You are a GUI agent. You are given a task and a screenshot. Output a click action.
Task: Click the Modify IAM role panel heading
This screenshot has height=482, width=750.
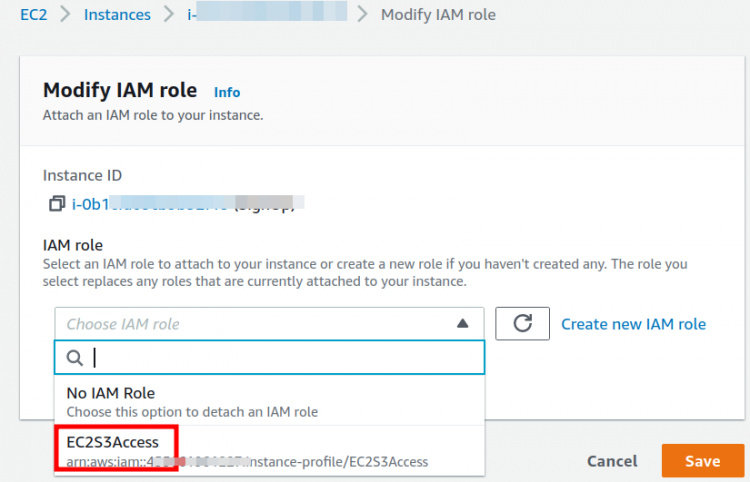coord(120,90)
